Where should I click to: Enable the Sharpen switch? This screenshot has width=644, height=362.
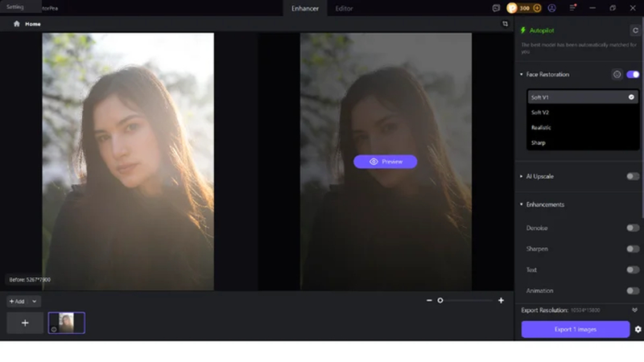coord(633,249)
